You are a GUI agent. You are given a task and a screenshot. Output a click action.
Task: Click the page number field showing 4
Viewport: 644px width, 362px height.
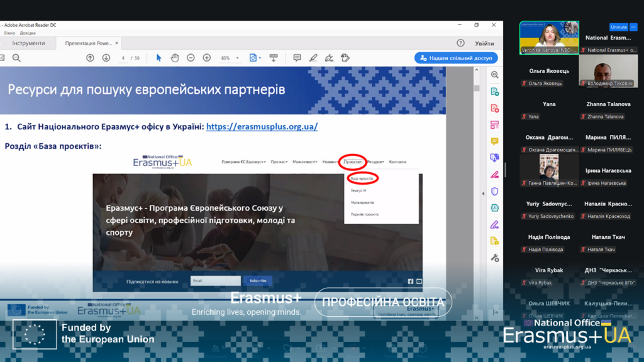tap(123, 58)
